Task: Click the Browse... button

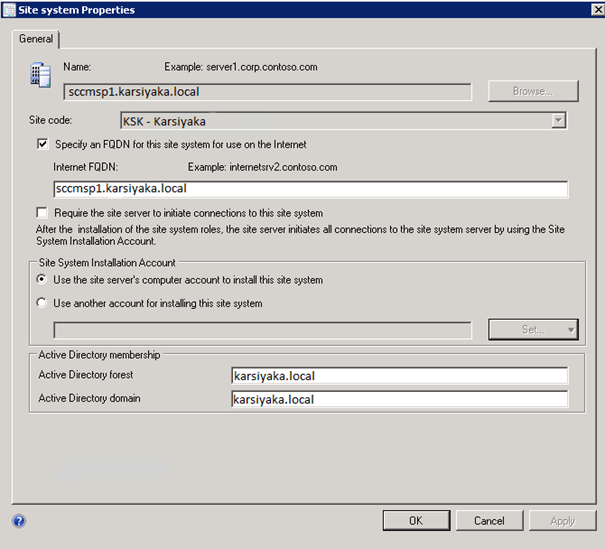Action: [x=533, y=91]
